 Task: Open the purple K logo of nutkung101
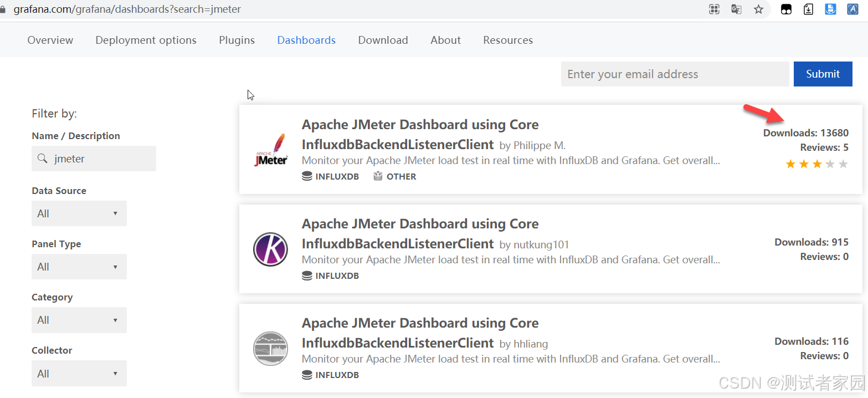270,249
